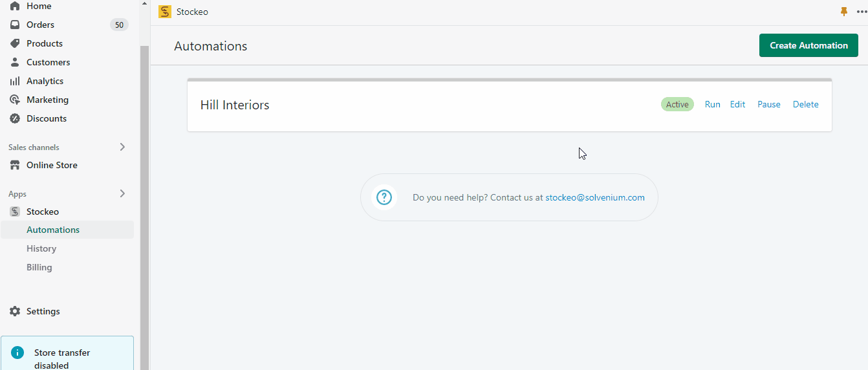Click the Online Store shop icon
The width and height of the screenshot is (868, 370).
15,165
